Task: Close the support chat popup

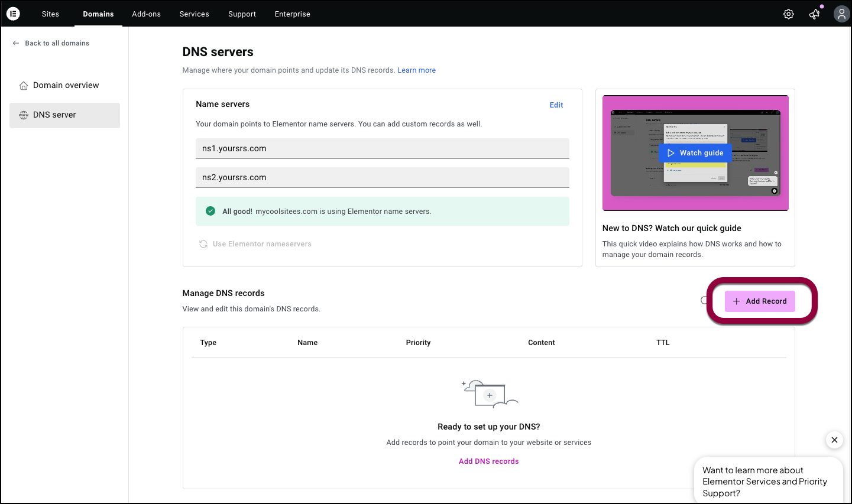Action: tap(834, 440)
